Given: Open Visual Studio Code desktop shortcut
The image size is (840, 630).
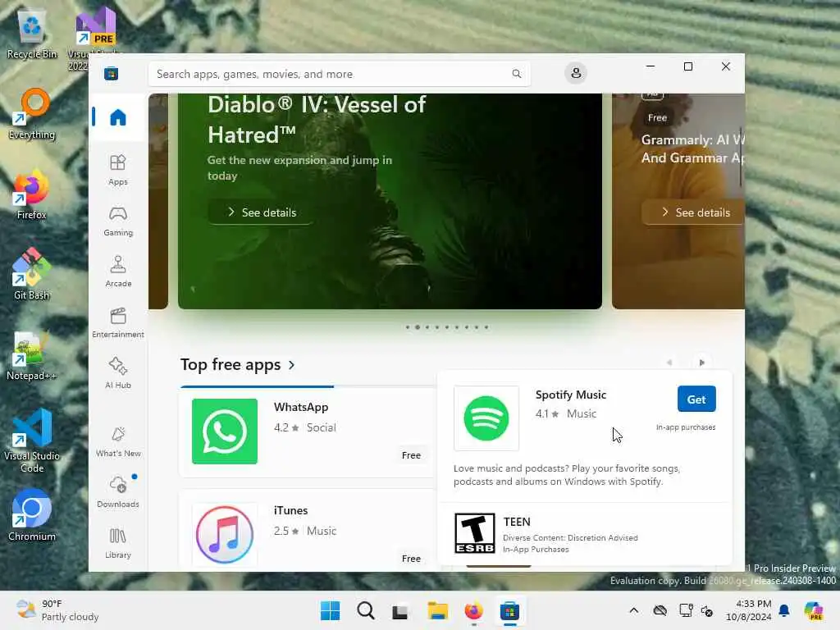Looking at the screenshot, I should point(32,441).
